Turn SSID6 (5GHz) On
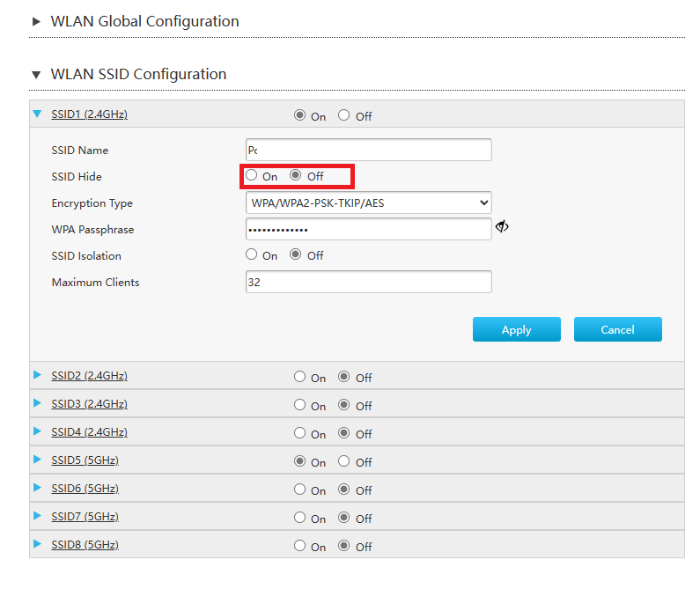Image resolution: width=700 pixels, height=611 pixels. [x=299, y=490]
